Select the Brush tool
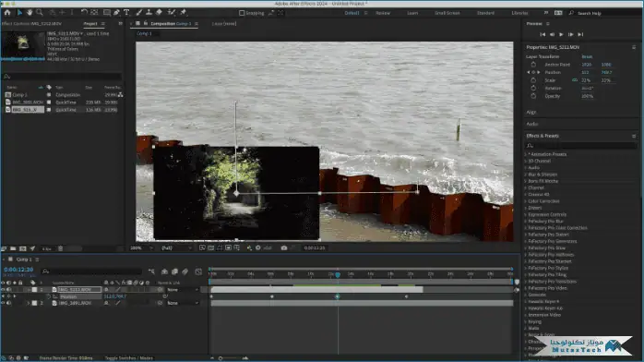Screen dimensions: 644x362 [139, 13]
